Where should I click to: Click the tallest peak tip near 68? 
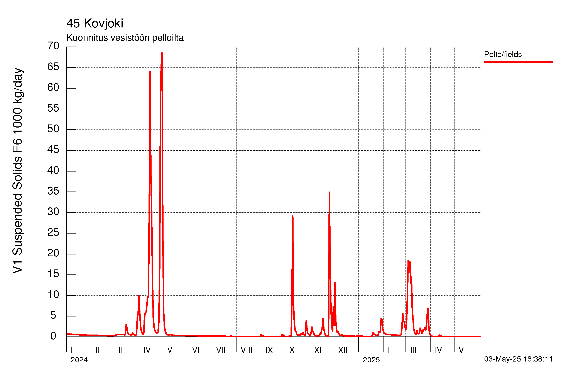point(162,53)
